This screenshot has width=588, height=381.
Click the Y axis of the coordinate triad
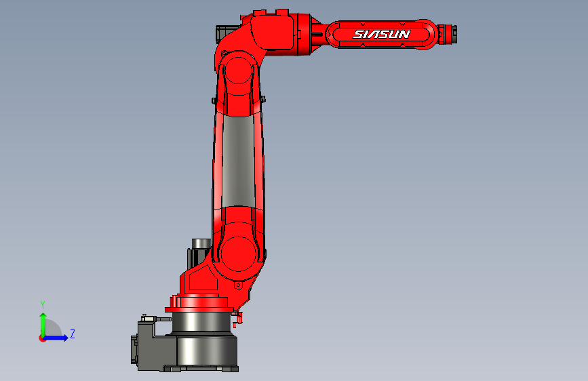pos(43,325)
